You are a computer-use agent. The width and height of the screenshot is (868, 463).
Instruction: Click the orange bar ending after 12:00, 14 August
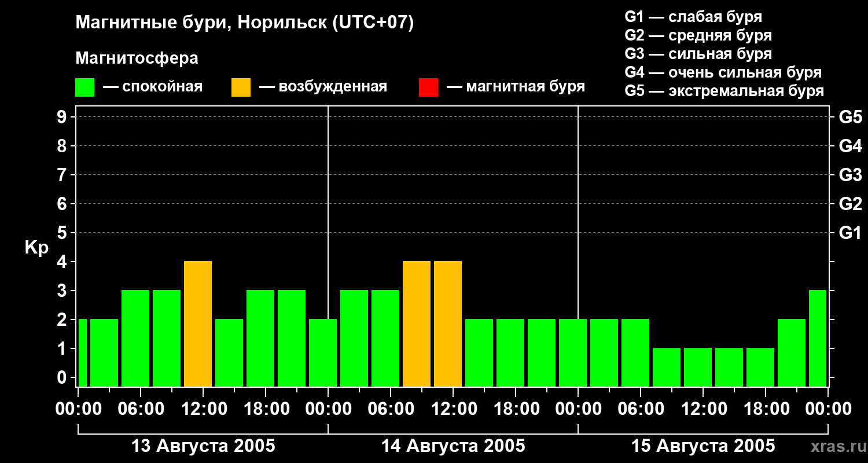(x=448, y=324)
